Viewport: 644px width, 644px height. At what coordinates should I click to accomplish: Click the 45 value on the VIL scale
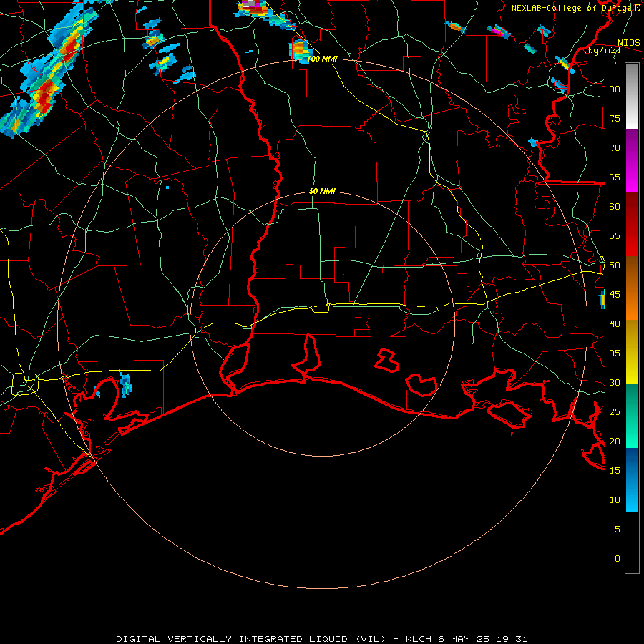click(615, 295)
